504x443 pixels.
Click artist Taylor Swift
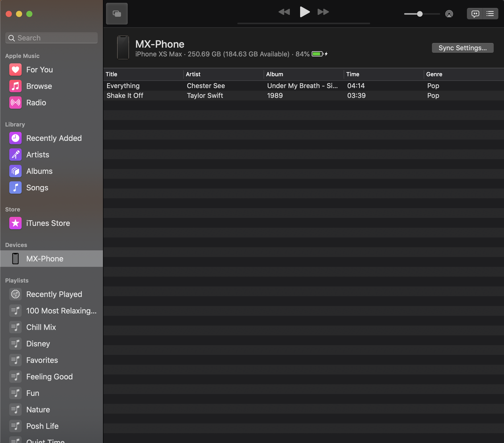pos(205,96)
